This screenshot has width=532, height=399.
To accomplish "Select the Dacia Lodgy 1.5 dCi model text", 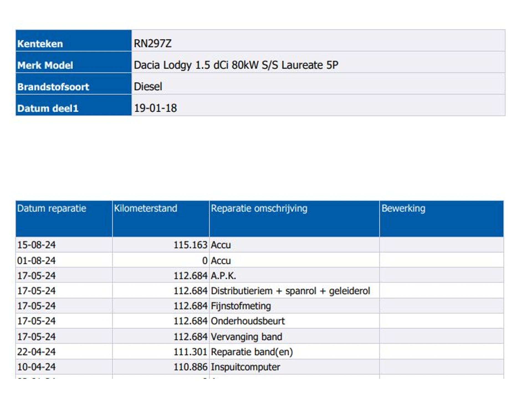I will (x=236, y=65).
